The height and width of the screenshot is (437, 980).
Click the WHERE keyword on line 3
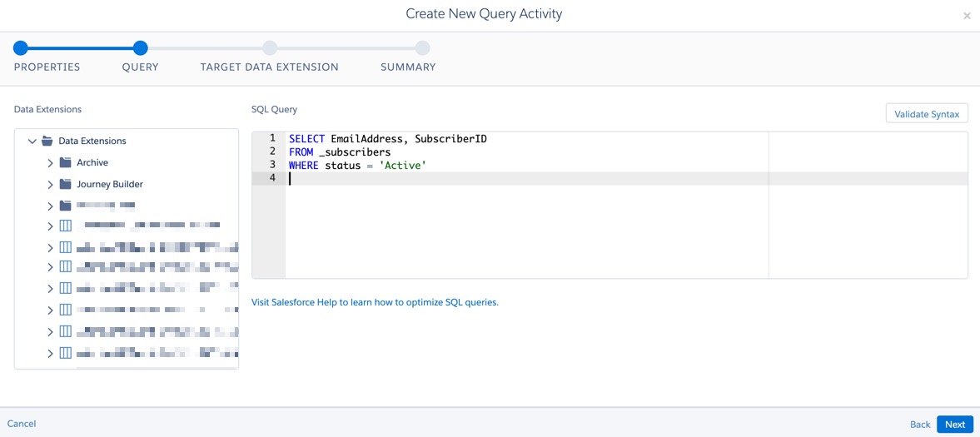[304, 165]
